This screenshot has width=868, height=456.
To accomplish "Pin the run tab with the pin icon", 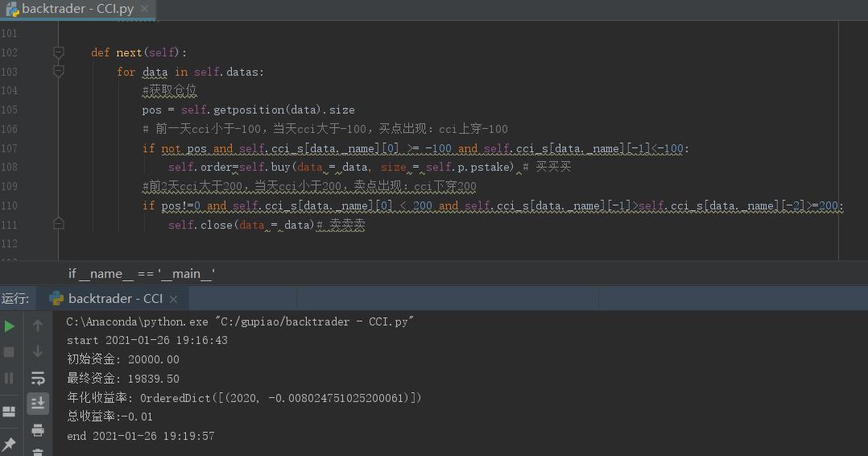I will click(x=9, y=444).
